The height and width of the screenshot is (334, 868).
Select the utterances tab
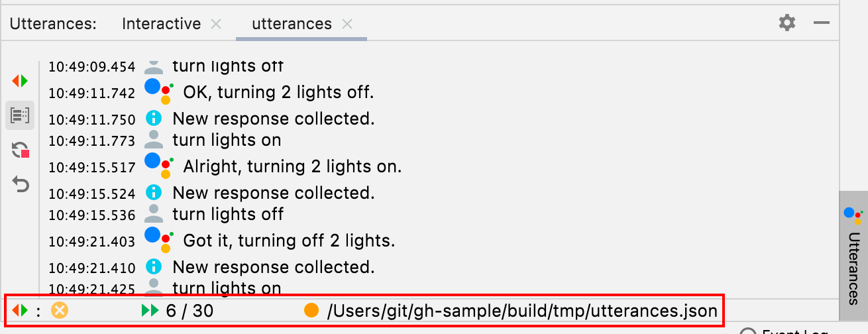point(292,24)
